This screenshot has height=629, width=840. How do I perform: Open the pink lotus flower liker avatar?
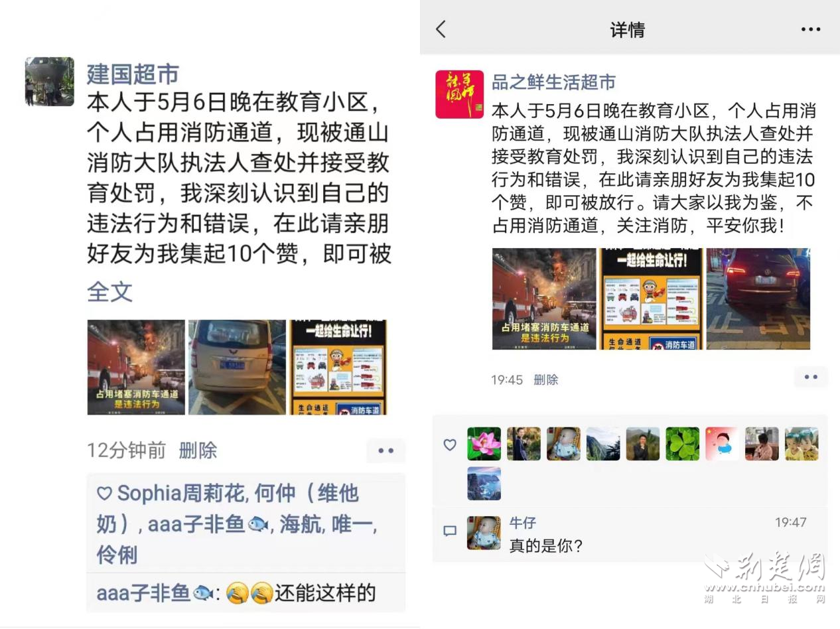pos(484,444)
